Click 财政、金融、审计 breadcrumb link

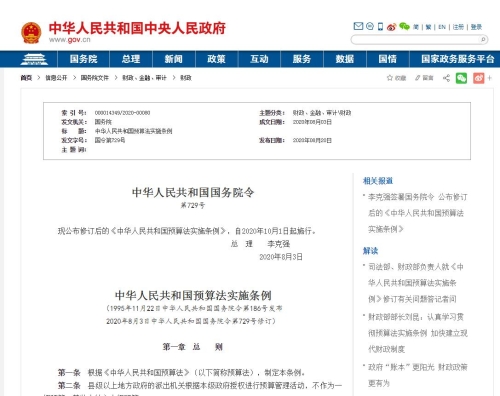point(144,78)
